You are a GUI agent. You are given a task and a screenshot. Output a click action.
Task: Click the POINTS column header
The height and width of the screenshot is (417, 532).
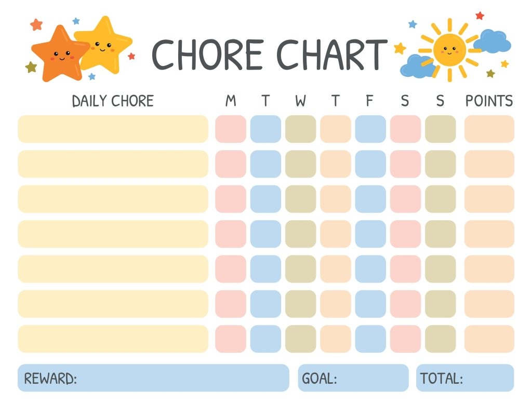[x=489, y=101]
